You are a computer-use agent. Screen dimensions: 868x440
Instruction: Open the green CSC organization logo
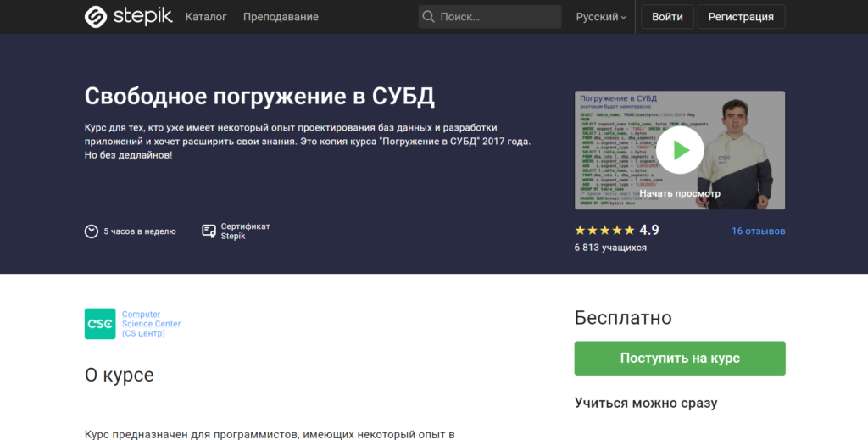coord(100,324)
